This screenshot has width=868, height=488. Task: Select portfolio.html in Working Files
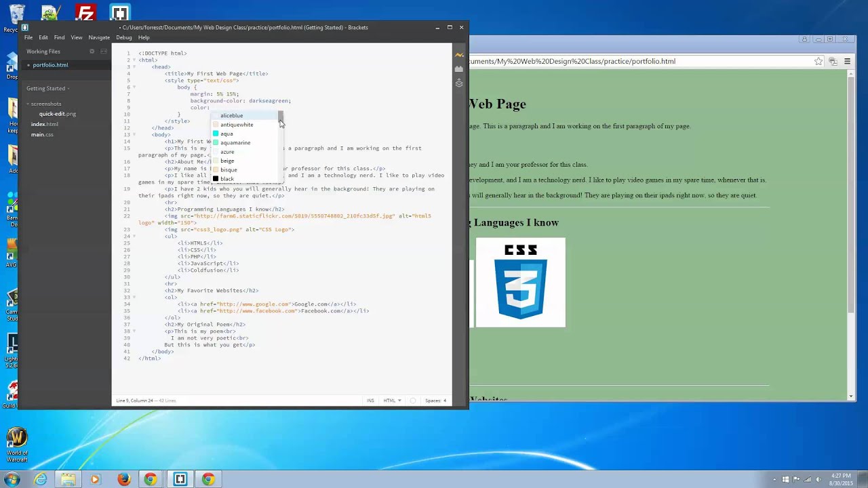click(65, 65)
